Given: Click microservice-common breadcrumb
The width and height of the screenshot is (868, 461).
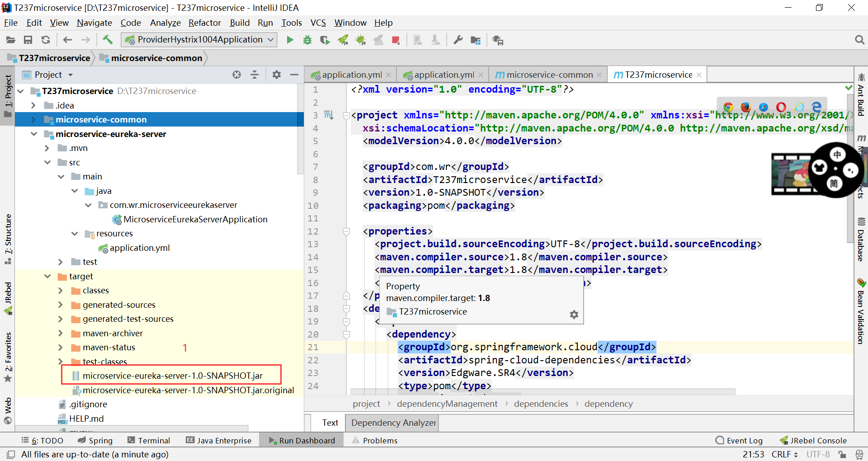Looking at the screenshot, I should pyautogui.click(x=151, y=58).
